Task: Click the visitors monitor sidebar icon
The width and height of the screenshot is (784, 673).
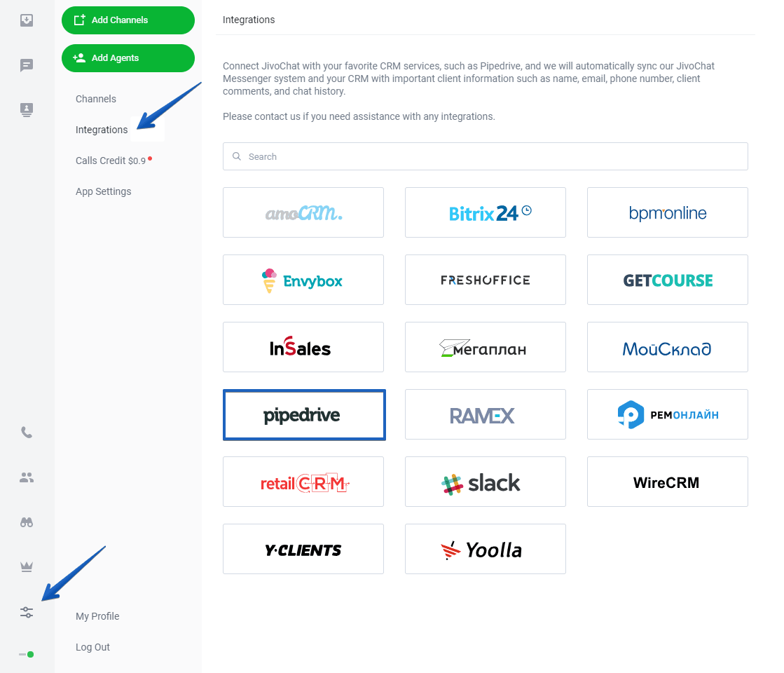Action: point(27,109)
